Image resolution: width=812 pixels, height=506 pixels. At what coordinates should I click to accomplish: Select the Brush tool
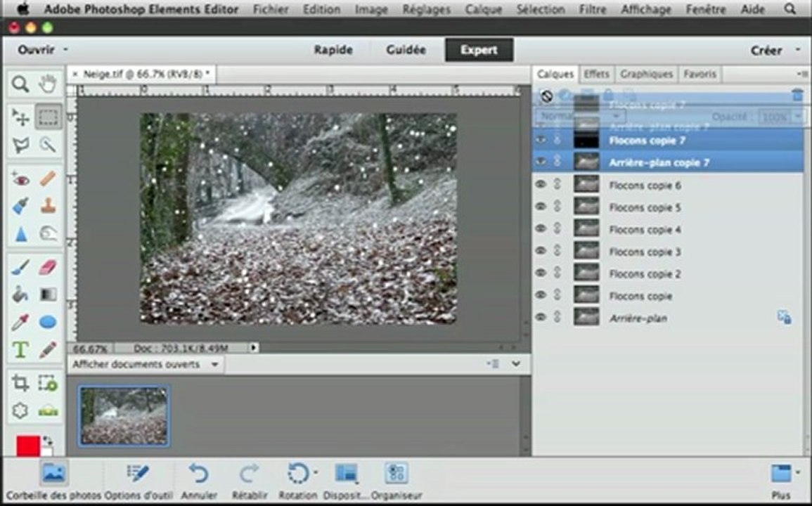[20, 268]
